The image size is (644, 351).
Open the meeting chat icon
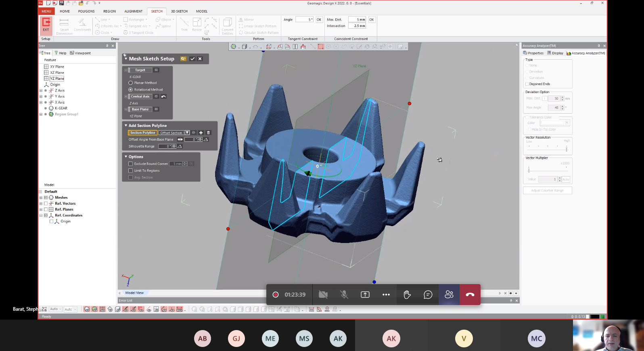pyautogui.click(x=428, y=295)
